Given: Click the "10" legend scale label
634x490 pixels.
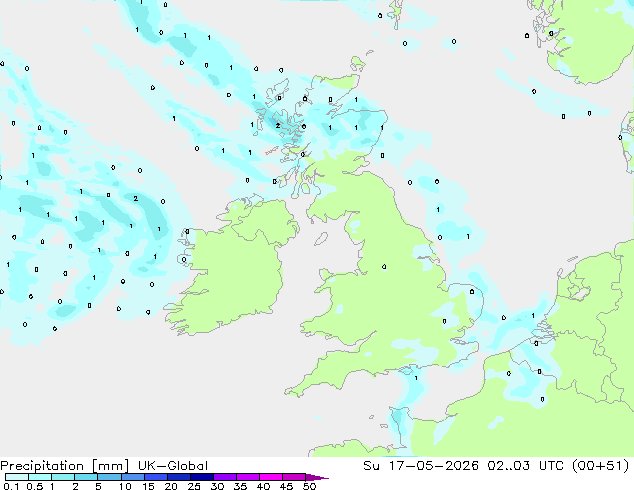Looking at the screenshot, I should point(125,486).
